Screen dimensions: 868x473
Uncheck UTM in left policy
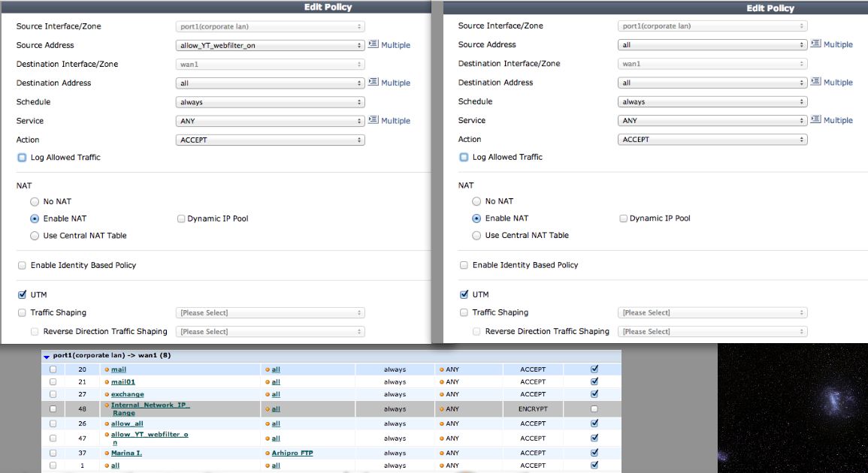22,295
